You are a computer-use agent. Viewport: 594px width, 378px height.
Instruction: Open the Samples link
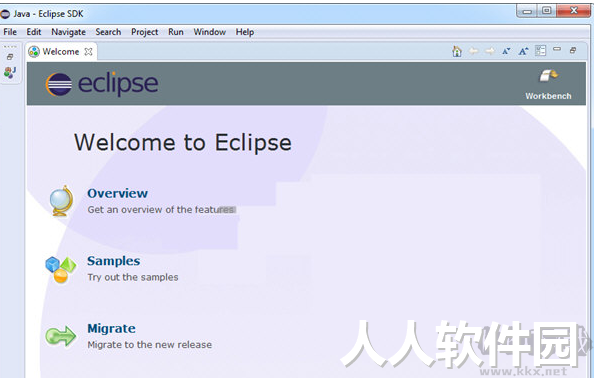[114, 261]
